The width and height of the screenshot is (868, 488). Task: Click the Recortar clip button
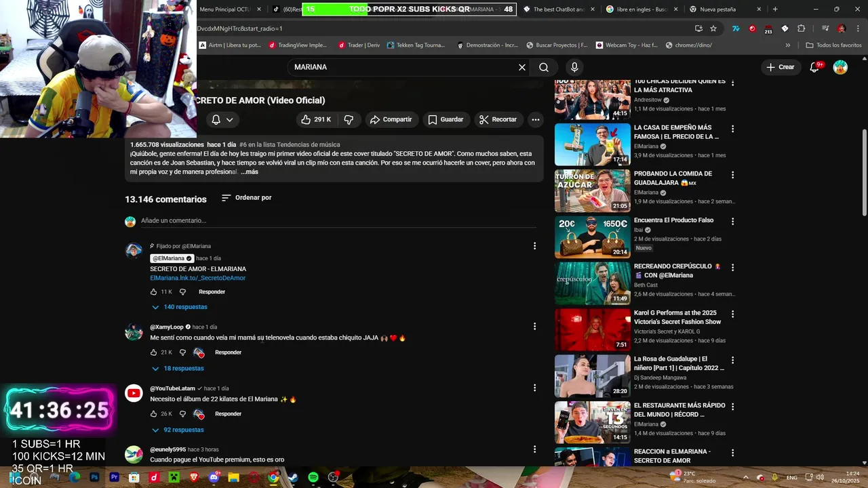(498, 119)
